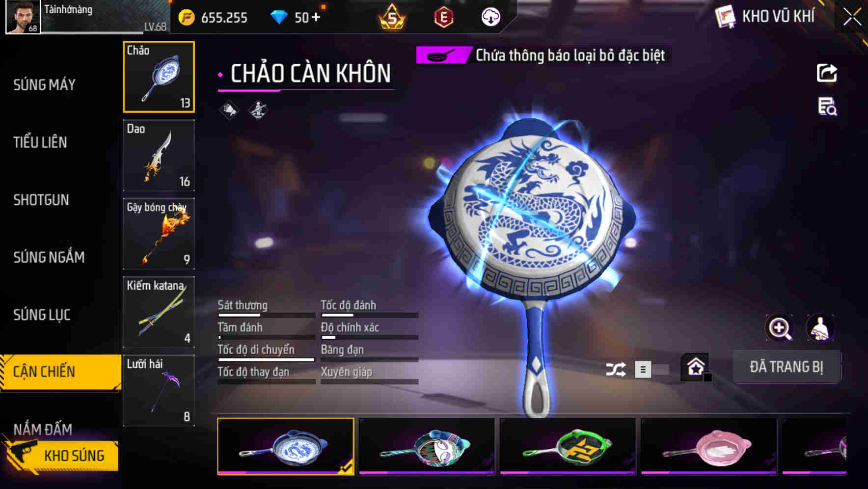Screen dimensions: 868x489
Task: Open the home favorite skin icon
Action: tap(696, 367)
